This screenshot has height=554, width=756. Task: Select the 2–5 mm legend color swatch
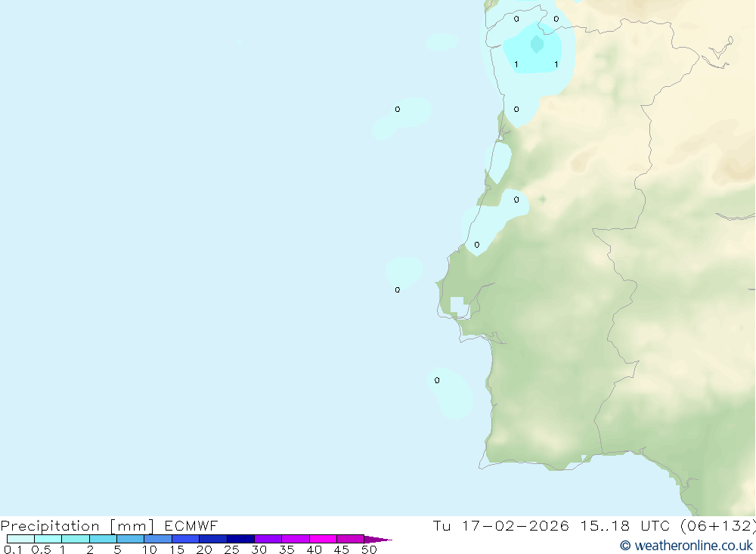[x=103, y=539]
